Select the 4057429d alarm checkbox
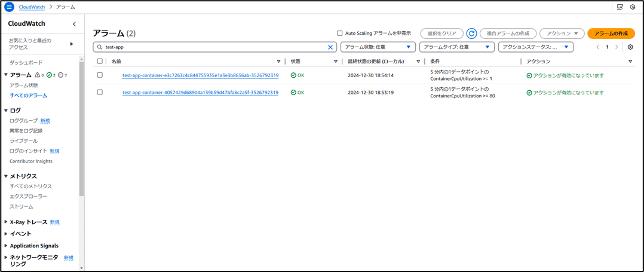 (100, 93)
